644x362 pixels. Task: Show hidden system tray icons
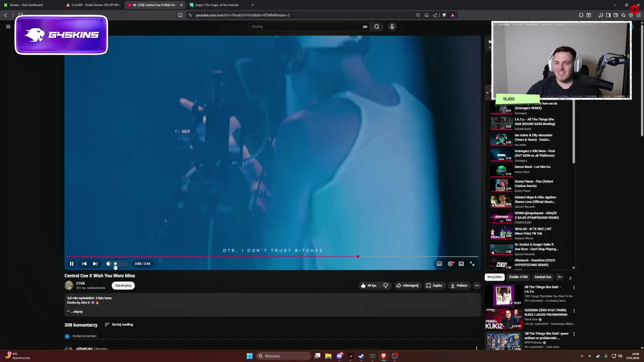[582, 356]
